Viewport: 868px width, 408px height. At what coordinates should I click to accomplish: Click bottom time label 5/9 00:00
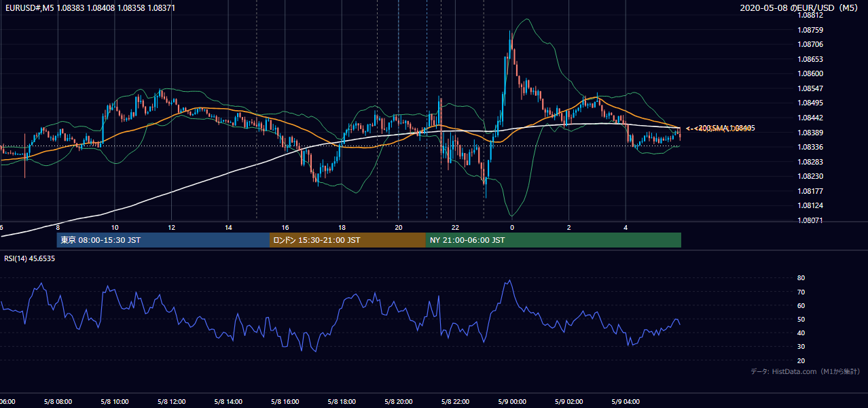point(512,402)
